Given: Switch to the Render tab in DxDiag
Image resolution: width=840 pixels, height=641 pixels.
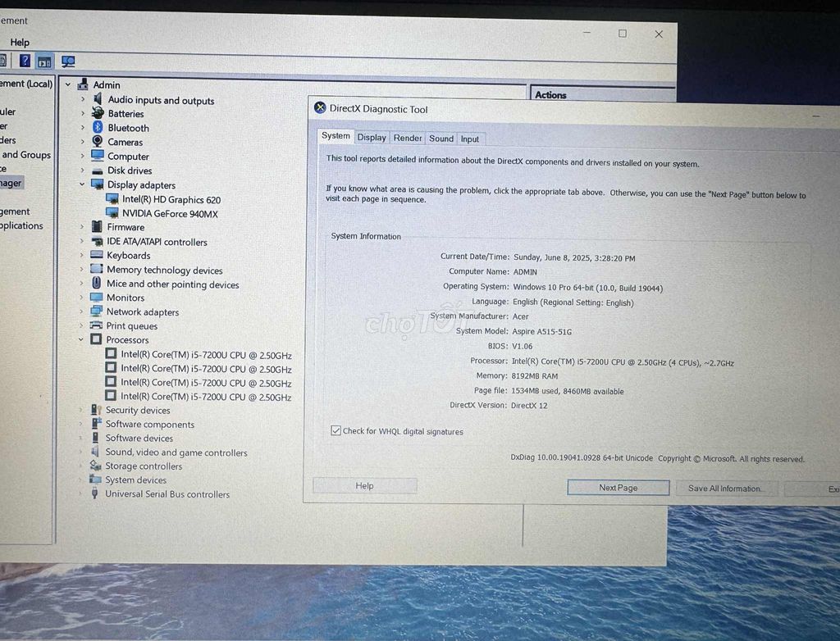Looking at the screenshot, I should coord(407,139).
